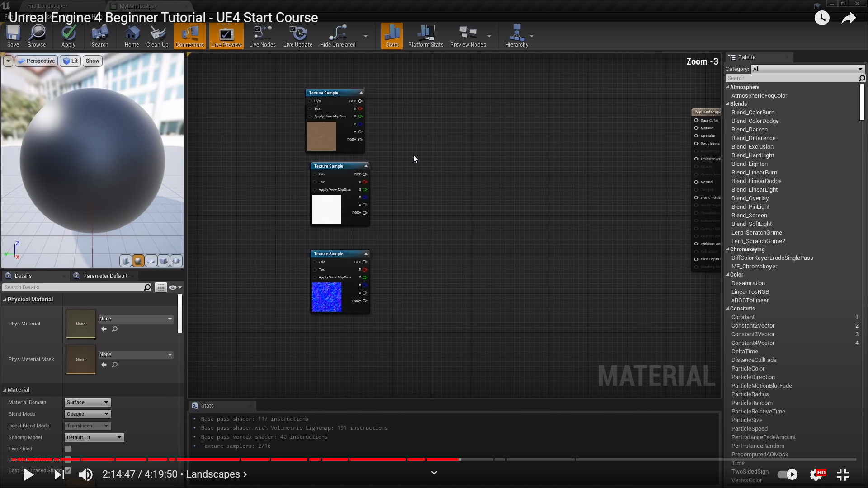Viewport: 868px width, 488px height.
Task: Collapse the Blends palette category
Action: tap(728, 104)
